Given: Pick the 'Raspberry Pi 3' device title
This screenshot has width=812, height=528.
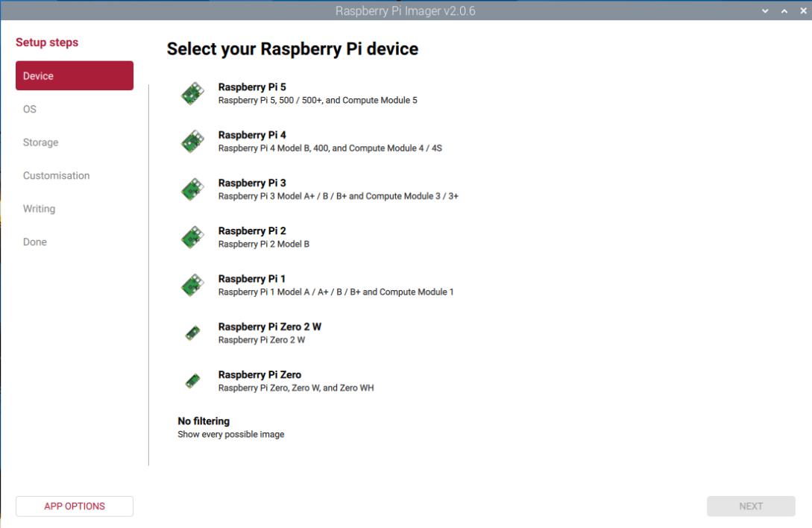Looking at the screenshot, I should coord(252,183).
